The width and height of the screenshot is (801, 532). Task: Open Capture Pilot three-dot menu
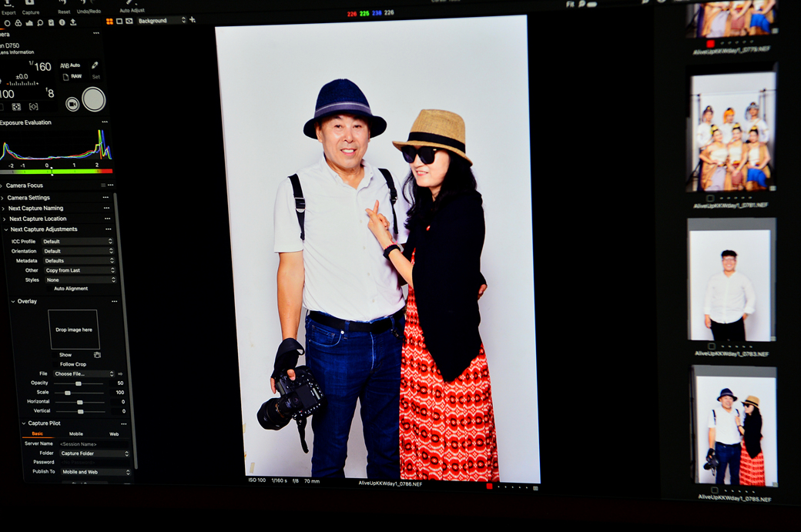(124, 423)
